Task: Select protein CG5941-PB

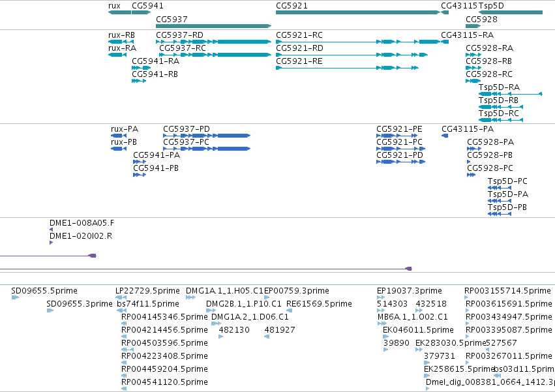Action: pos(140,175)
